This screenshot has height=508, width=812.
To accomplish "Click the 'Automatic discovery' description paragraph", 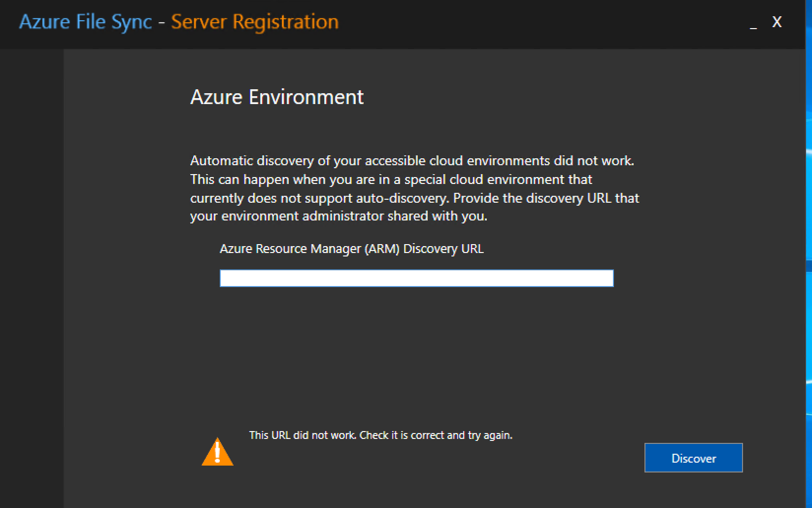I will (414, 188).
